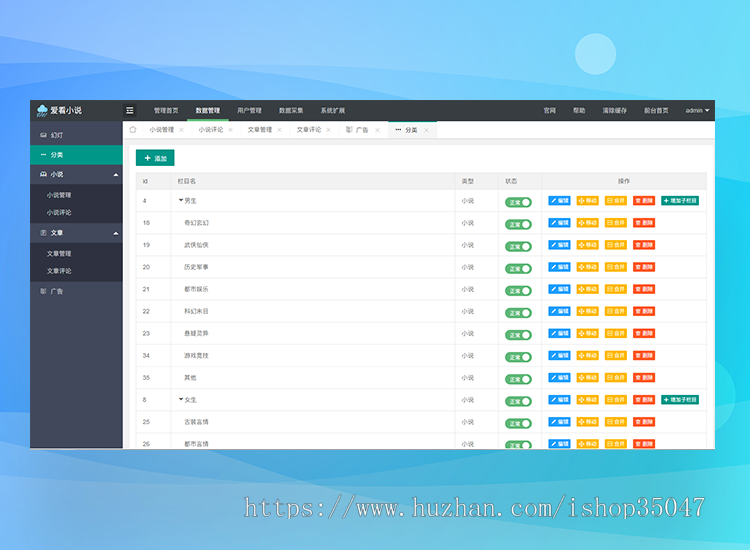Screen dimensions: 750x550
Task: Merge the 男生 category
Action: [x=616, y=201]
